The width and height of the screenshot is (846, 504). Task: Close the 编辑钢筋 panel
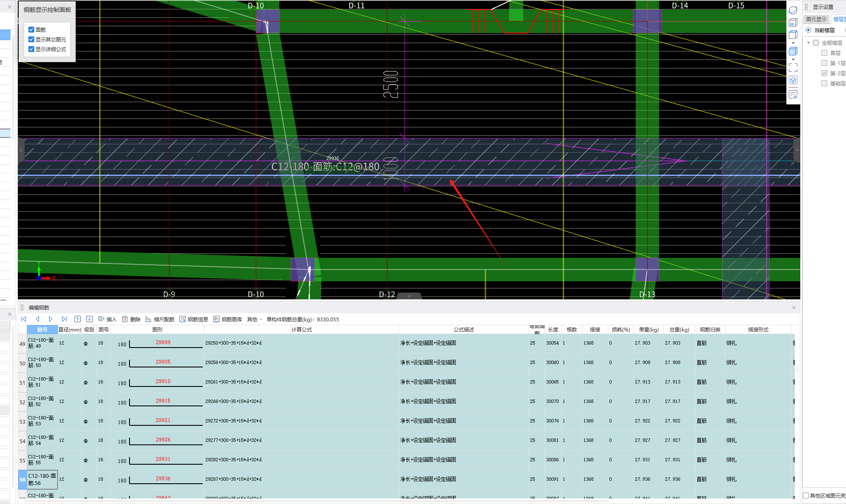click(794, 307)
